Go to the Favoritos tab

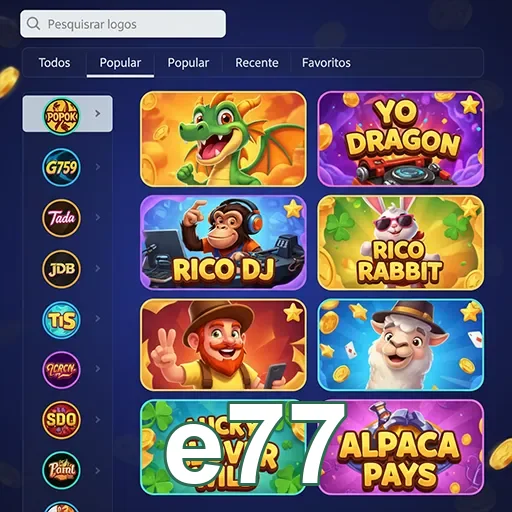326,63
